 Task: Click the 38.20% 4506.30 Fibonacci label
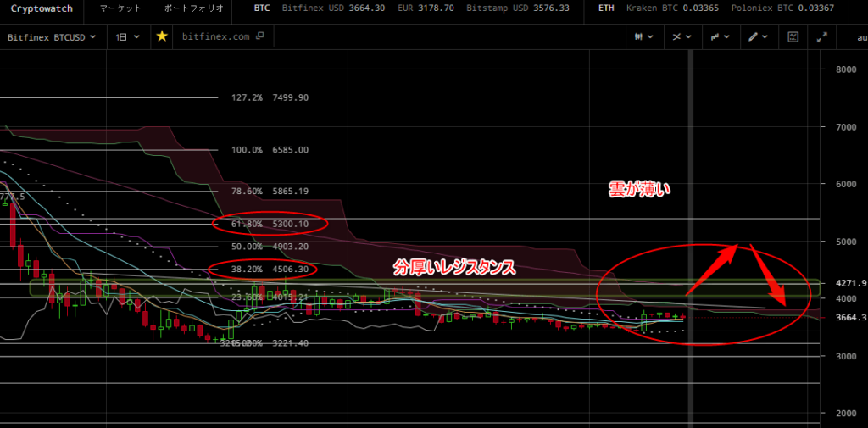[270, 270]
